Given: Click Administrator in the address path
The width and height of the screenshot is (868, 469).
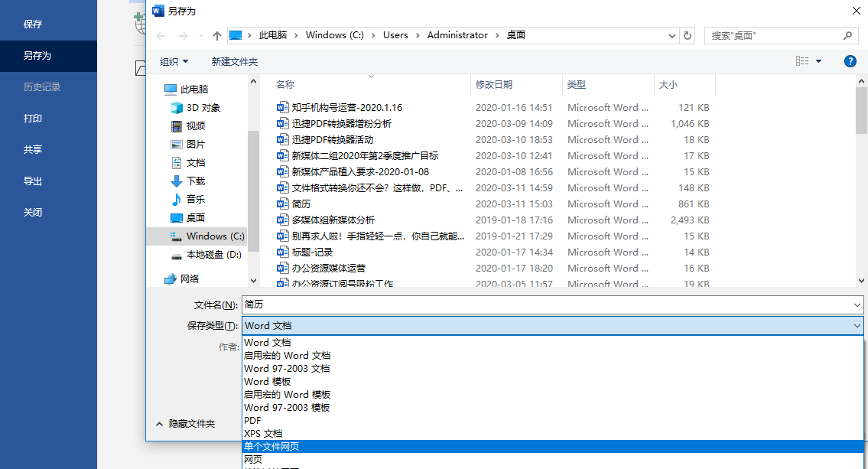Looking at the screenshot, I should pyautogui.click(x=457, y=35).
